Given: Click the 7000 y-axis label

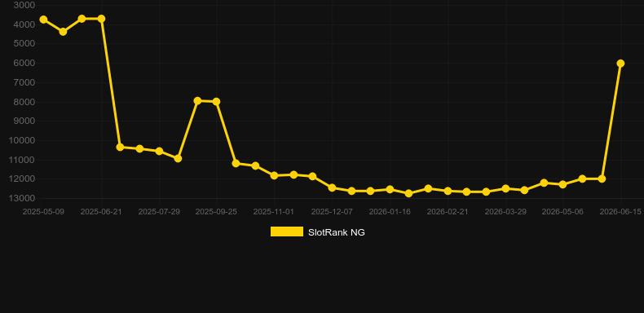Looking at the screenshot, I should [24, 82].
